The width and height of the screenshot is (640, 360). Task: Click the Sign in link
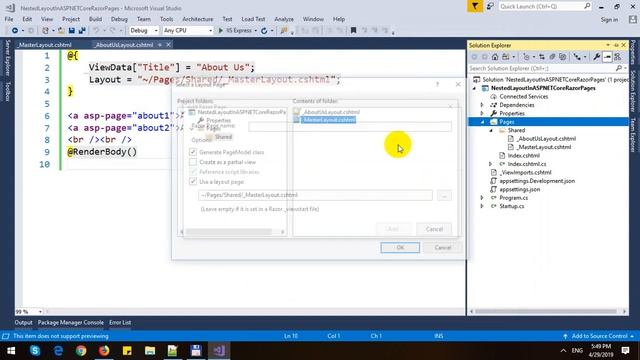[x=609, y=20]
